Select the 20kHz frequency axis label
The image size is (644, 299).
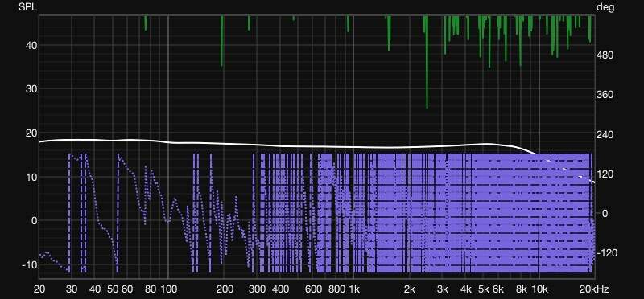[x=594, y=289]
